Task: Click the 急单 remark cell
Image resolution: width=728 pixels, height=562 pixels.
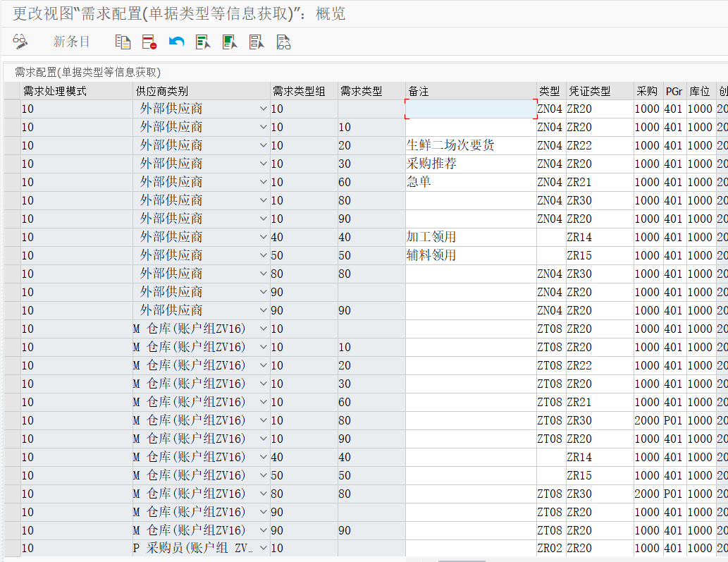Action: click(471, 182)
